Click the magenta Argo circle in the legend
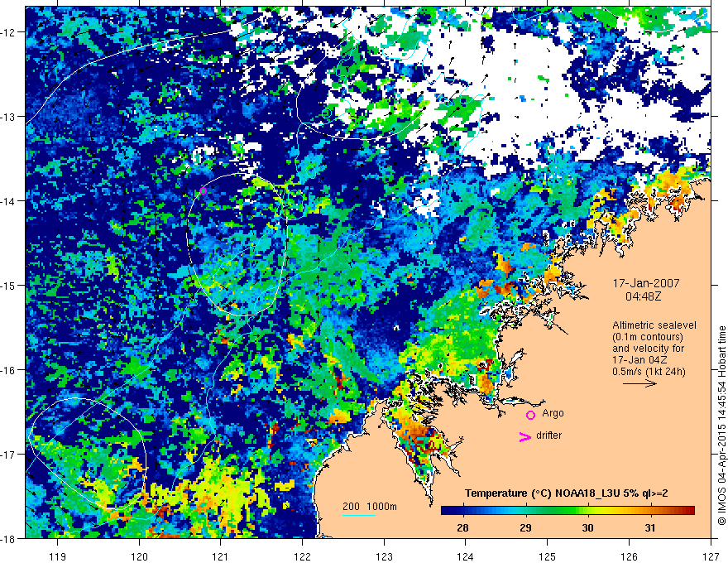The image size is (728, 563). point(530,415)
